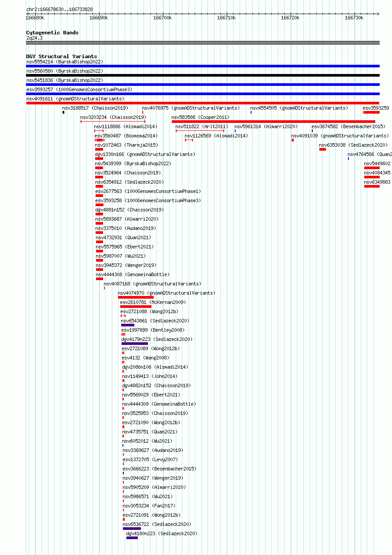Click the nsv4444308 (GenomeinaBottle) label

click(x=133, y=274)
